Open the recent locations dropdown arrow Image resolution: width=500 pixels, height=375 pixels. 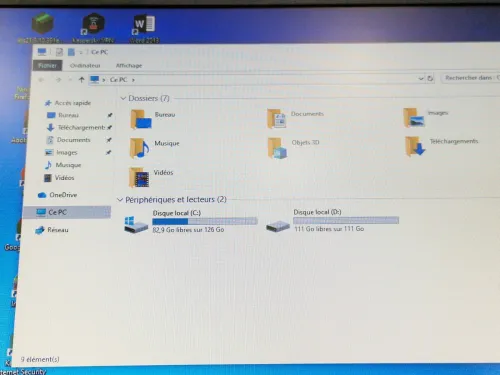70,80
